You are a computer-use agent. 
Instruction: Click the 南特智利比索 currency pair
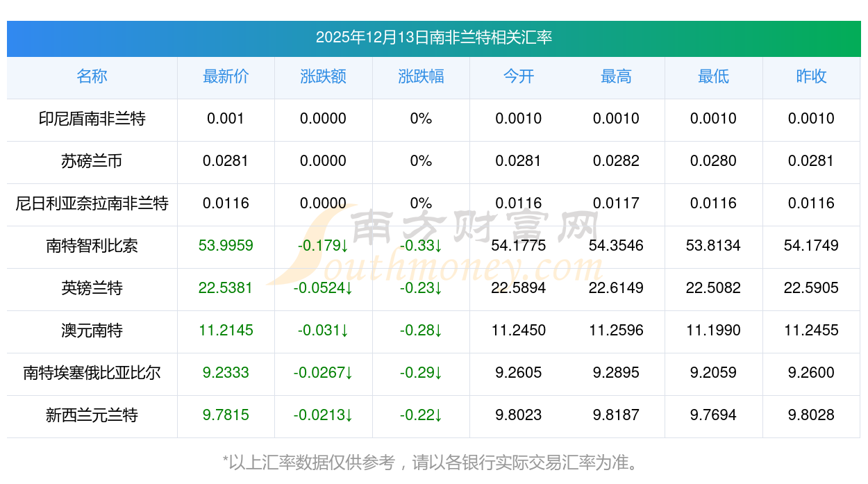[x=92, y=246]
